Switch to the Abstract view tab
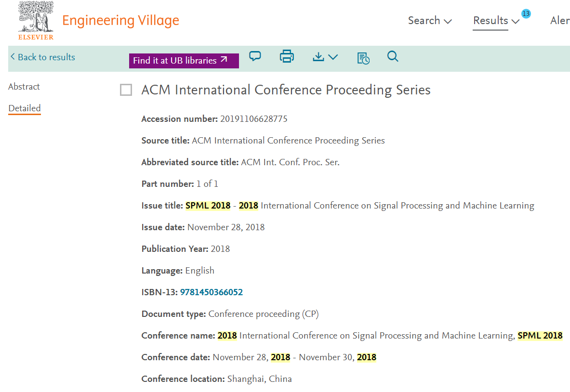Image resolution: width=570 pixels, height=392 pixels. [x=24, y=87]
